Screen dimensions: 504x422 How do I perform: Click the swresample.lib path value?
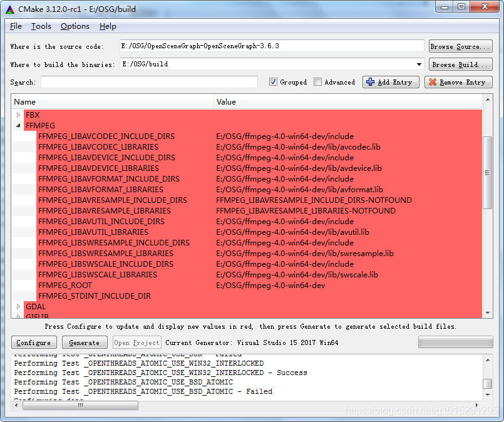coord(305,253)
